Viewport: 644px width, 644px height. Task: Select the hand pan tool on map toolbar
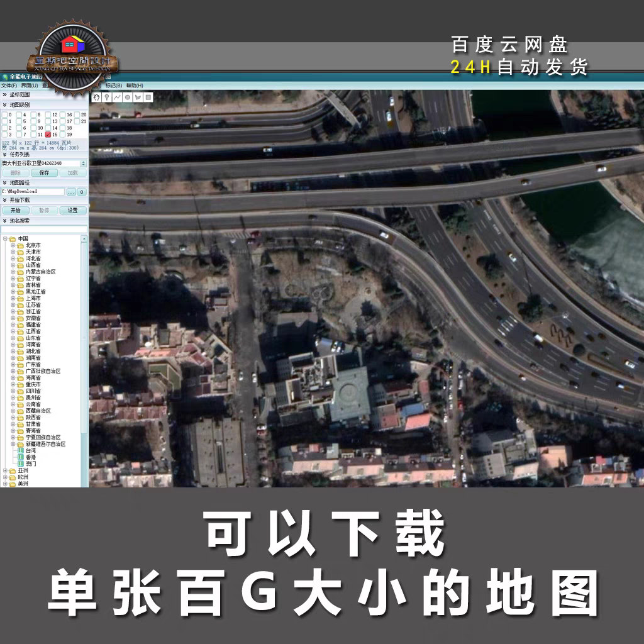click(97, 97)
